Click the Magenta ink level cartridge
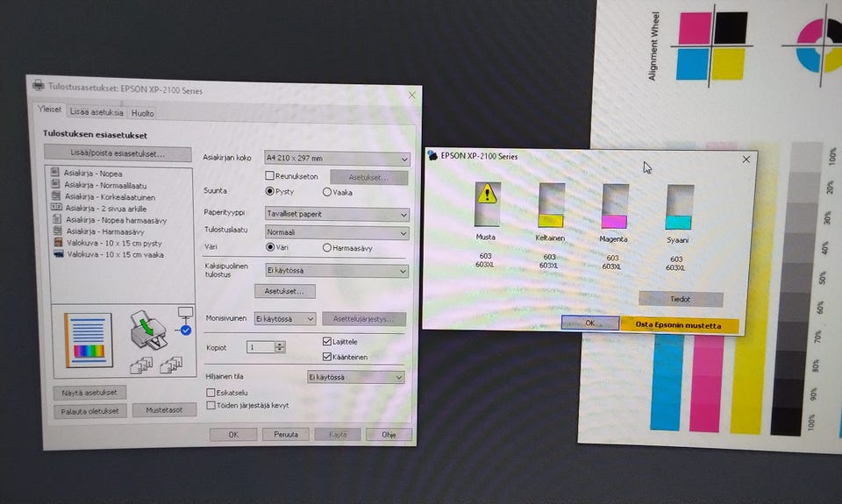 [x=615, y=207]
